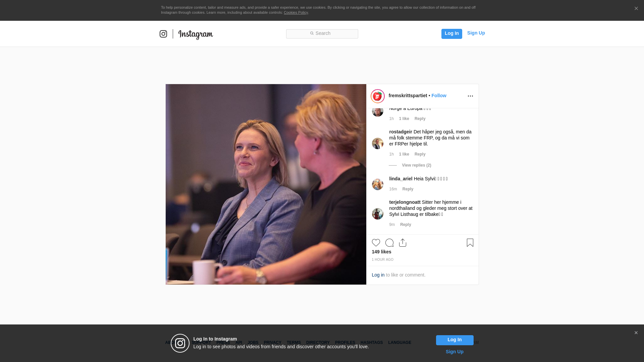
Task: Open the PRIVACY footer link
Action: point(272,343)
